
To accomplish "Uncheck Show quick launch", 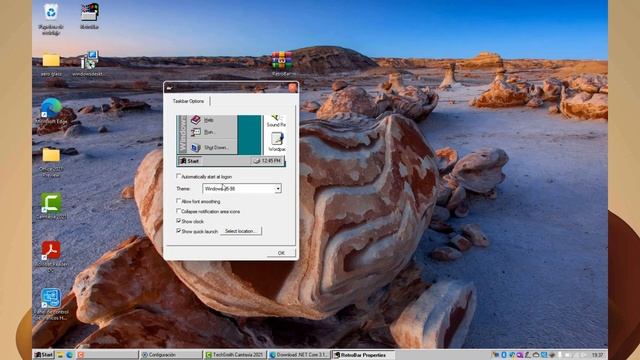I will tap(178, 231).
